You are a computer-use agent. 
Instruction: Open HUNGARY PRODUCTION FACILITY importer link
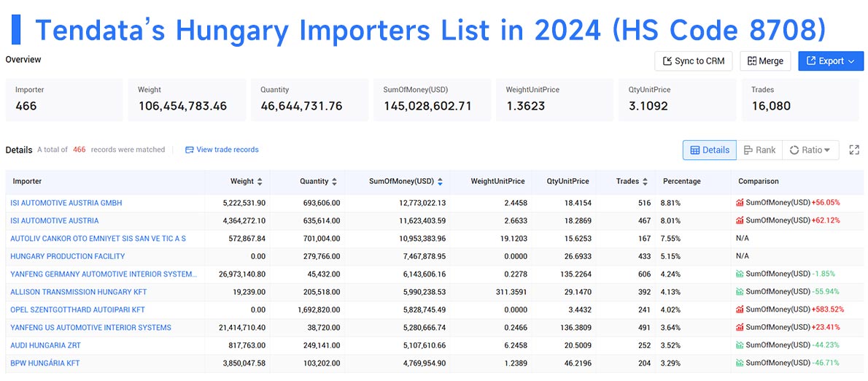pyautogui.click(x=68, y=256)
